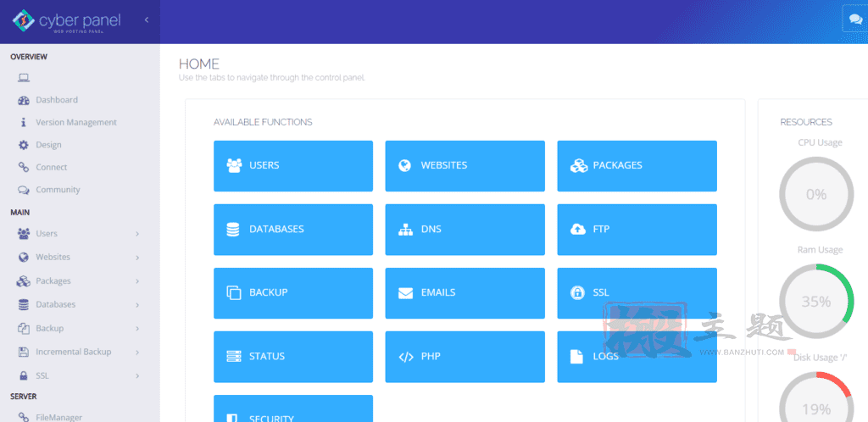Screen dimensions: 868x422
Task: Click the Backup copy icon in sidebar
Action: pos(23,329)
